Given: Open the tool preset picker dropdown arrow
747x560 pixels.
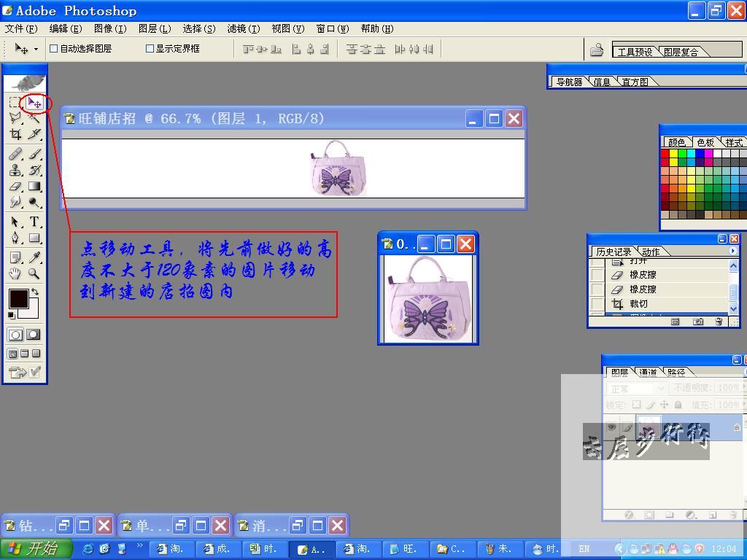Looking at the screenshot, I should click(x=36, y=49).
